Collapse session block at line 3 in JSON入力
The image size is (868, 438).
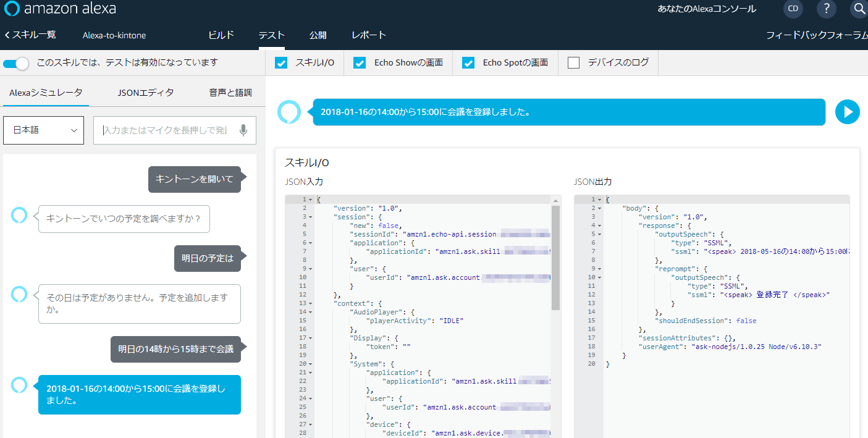(311, 217)
